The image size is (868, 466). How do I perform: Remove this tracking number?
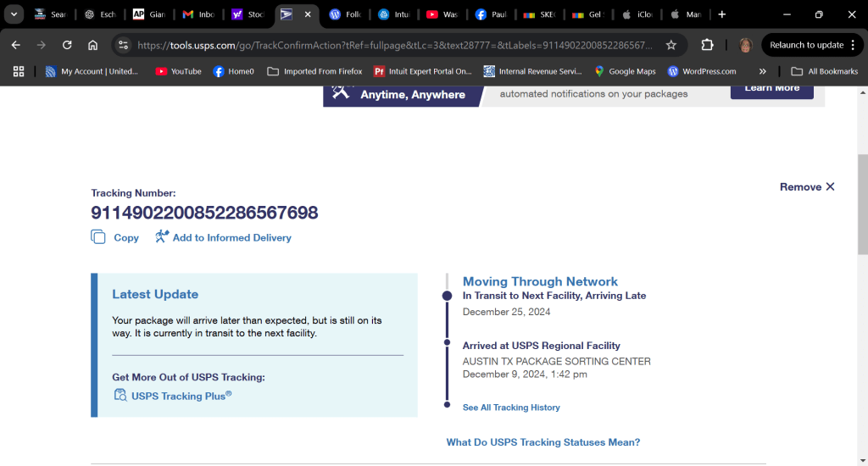[x=807, y=186]
